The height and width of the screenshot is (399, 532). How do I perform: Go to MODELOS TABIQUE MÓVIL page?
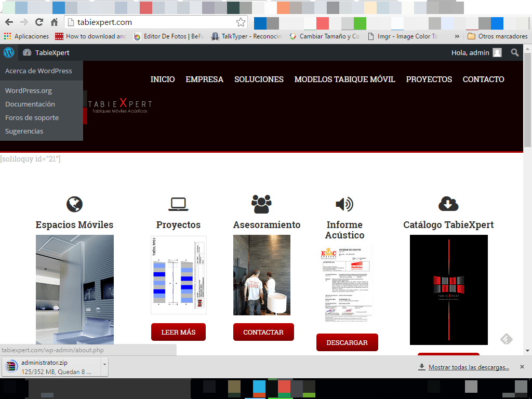[345, 79]
